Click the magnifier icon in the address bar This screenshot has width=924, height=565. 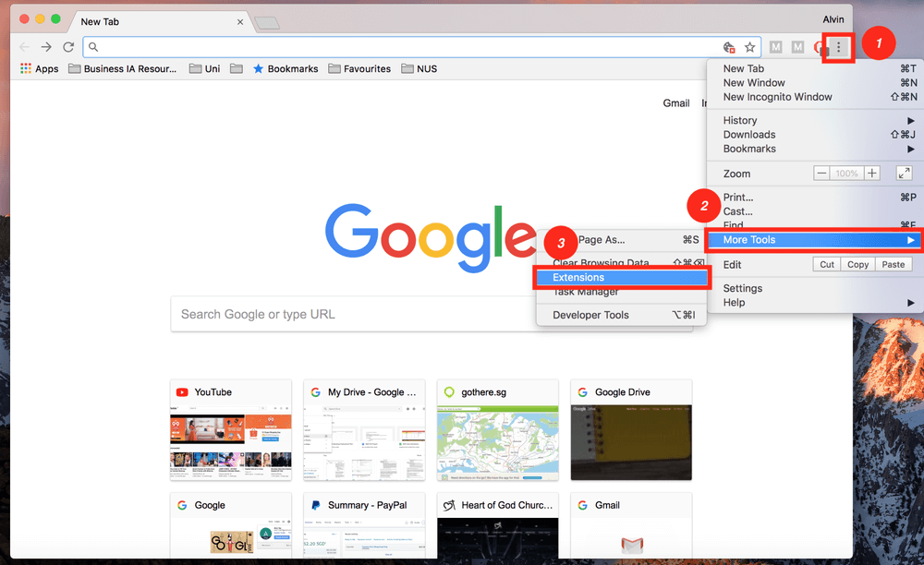[93, 46]
